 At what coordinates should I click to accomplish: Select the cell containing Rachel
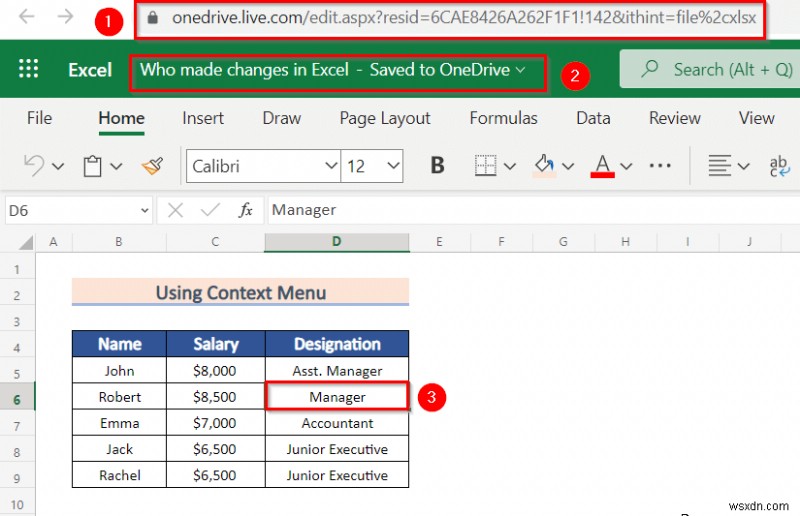(x=119, y=475)
